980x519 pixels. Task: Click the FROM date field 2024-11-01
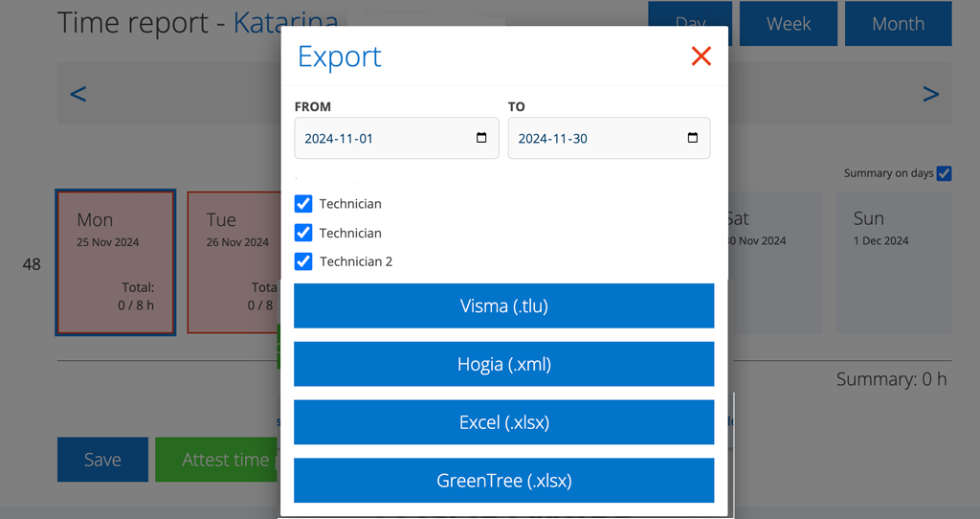(397, 138)
